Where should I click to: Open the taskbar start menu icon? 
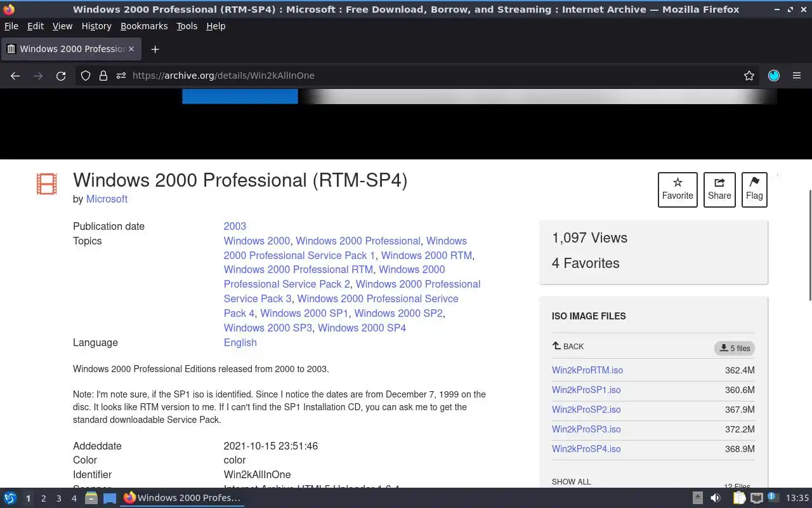tap(10, 498)
